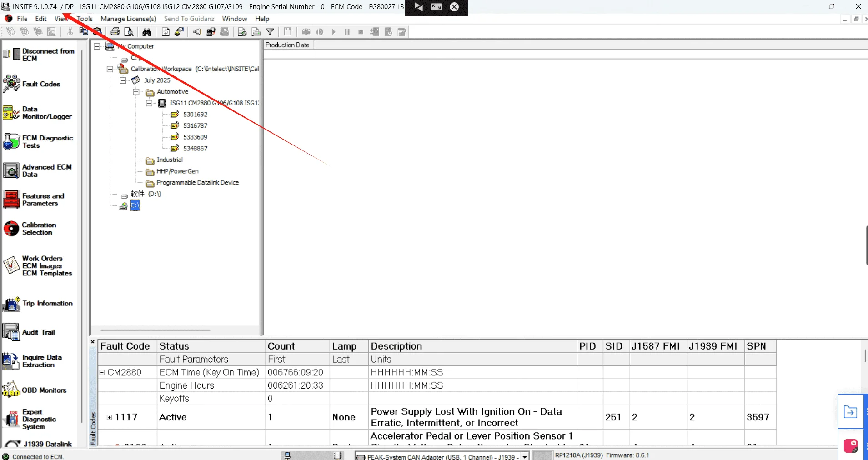The height and width of the screenshot is (460, 868).
Task: Collapse the My Computer tree node
Action: point(97,46)
